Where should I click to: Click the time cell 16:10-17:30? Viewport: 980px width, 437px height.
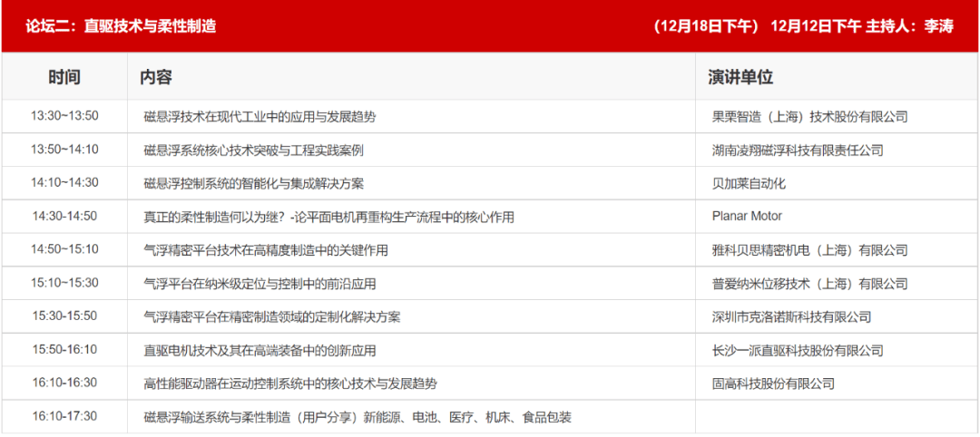click(x=65, y=416)
